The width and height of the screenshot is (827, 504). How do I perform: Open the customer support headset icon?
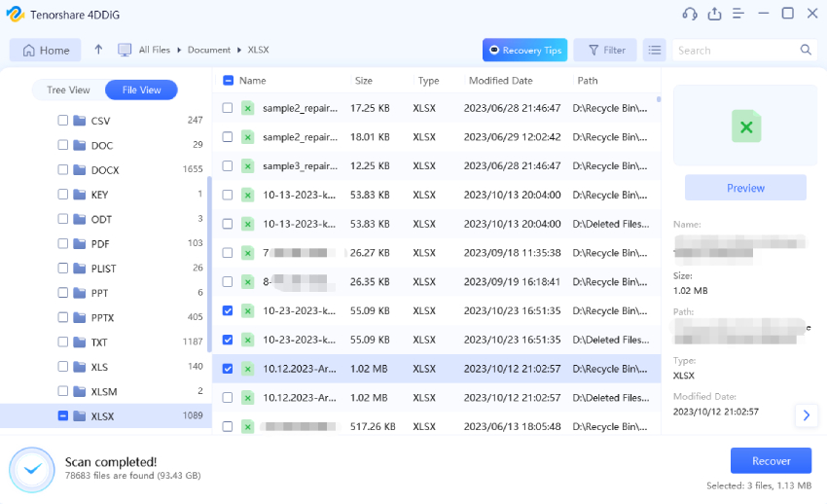tap(690, 14)
